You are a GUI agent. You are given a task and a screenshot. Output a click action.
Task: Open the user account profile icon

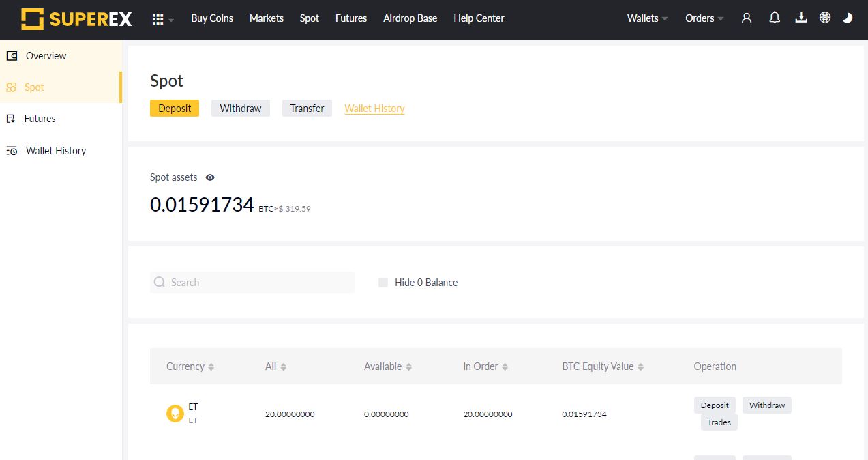(x=747, y=18)
